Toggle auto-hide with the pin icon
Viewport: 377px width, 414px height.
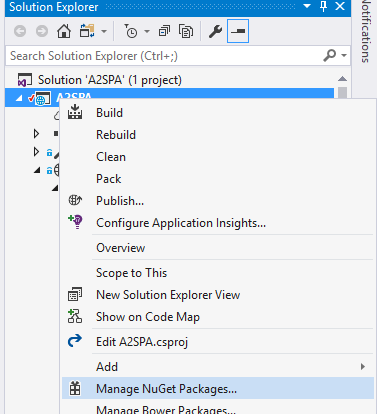tap(323, 6)
